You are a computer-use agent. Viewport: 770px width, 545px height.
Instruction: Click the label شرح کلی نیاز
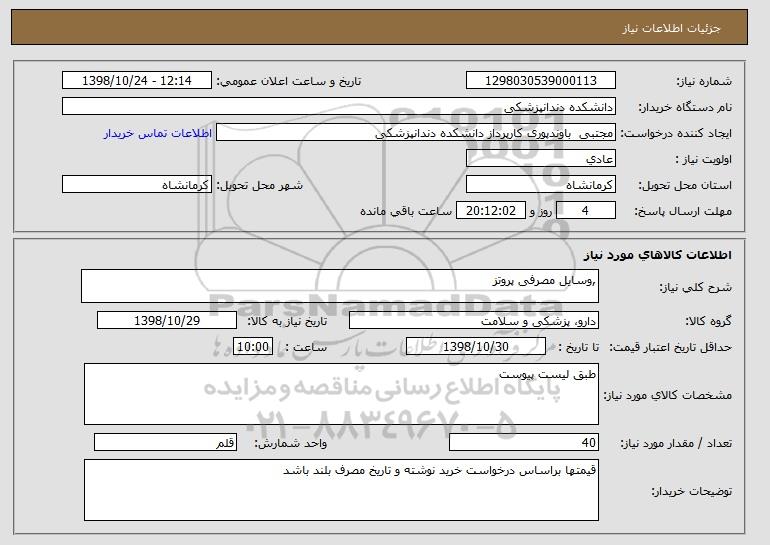[x=695, y=287]
